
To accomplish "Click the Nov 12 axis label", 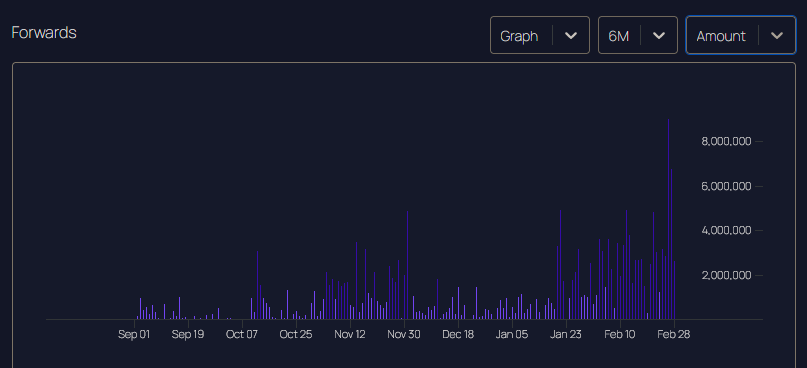I will click(350, 335).
